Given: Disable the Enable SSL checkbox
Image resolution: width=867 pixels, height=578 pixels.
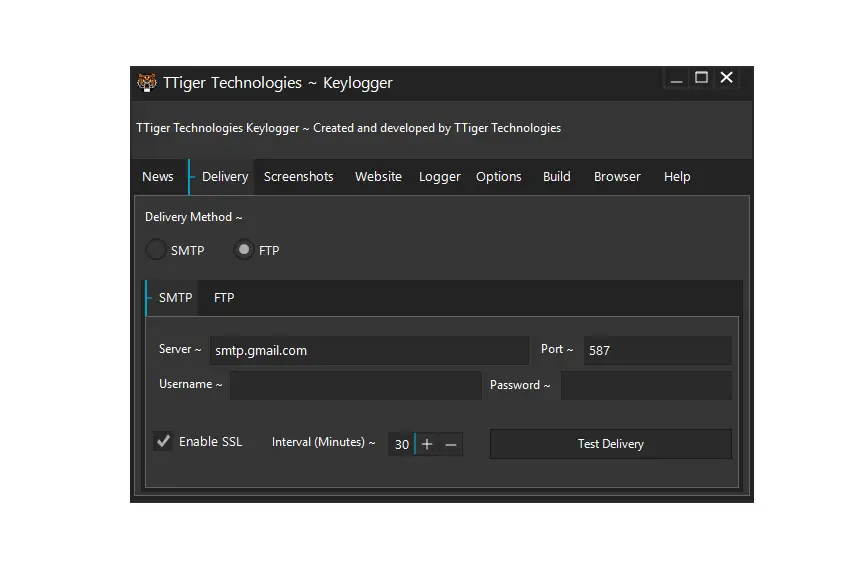Looking at the screenshot, I should tap(163, 440).
